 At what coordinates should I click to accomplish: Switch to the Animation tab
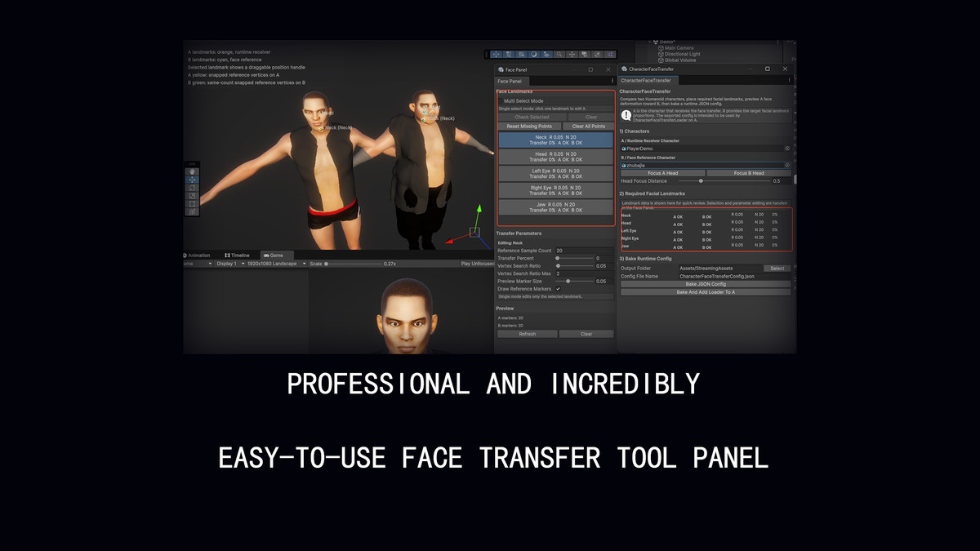(197, 256)
